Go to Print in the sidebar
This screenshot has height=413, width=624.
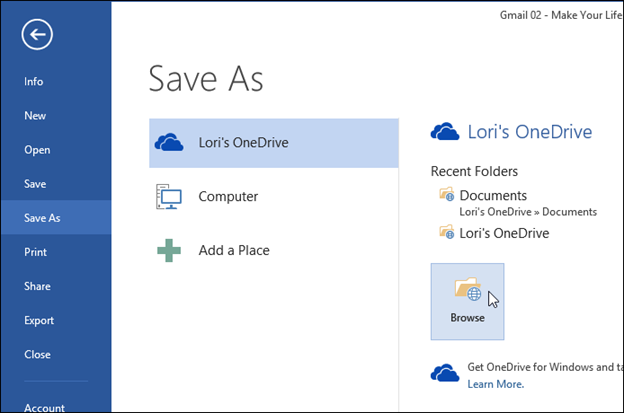(x=56, y=252)
